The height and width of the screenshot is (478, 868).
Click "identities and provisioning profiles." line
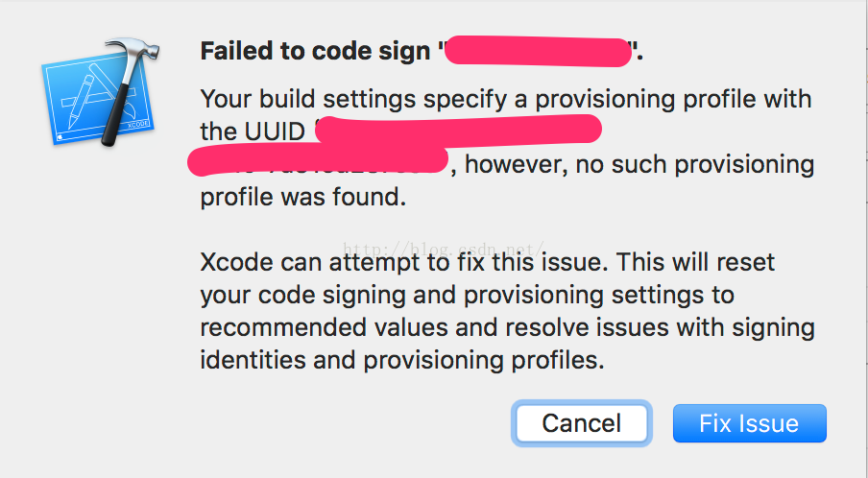(402, 360)
